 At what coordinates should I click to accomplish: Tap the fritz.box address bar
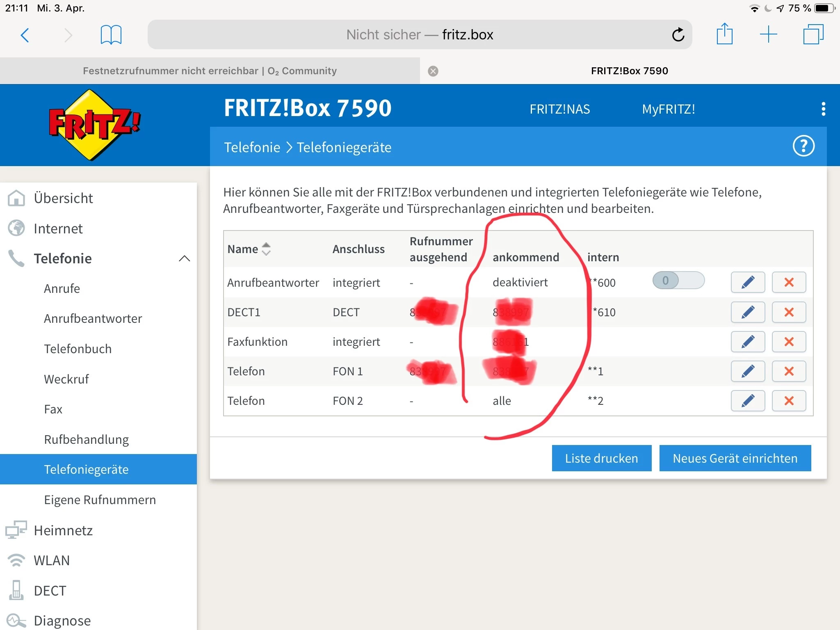pos(419,35)
